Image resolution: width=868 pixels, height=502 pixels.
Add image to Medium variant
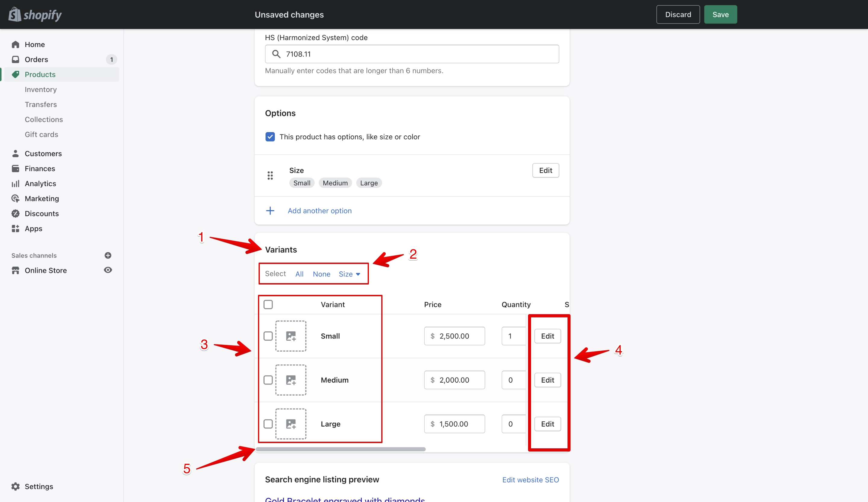click(x=291, y=380)
